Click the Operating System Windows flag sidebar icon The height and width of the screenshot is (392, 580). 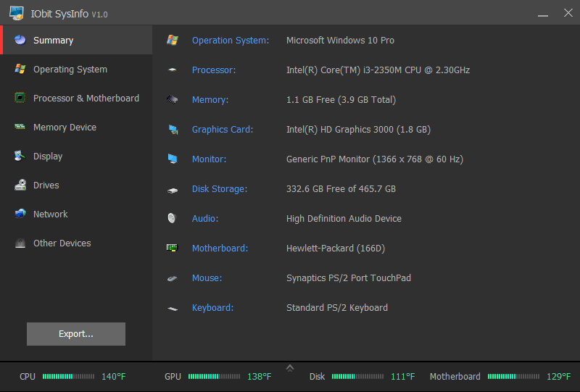coord(20,69)
